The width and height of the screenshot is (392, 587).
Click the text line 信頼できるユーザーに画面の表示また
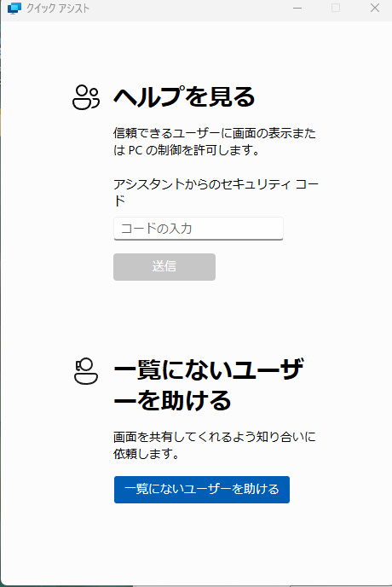[x=215, y=133]
